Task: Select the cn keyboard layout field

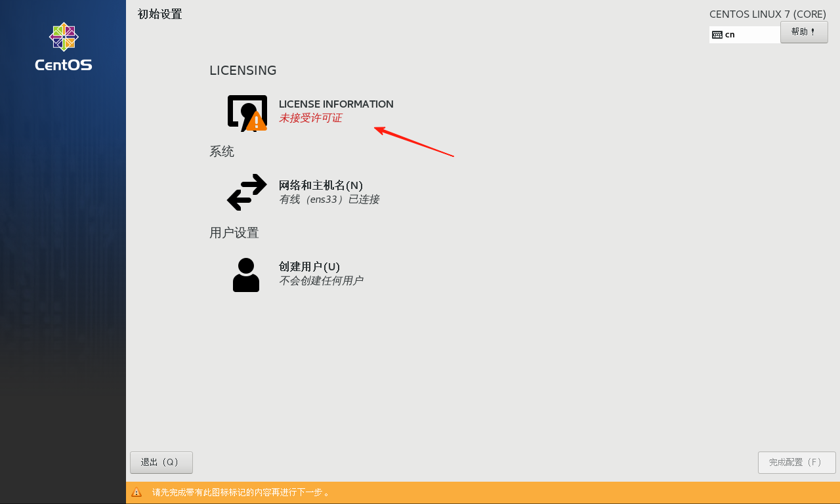Action: point(745,35)
